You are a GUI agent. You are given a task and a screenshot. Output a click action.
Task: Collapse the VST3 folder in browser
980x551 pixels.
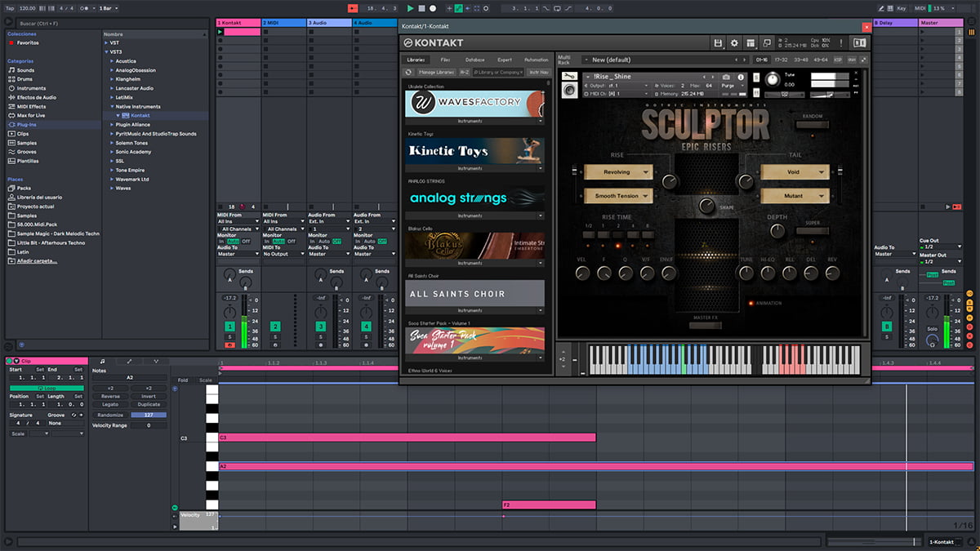click(x=107, y=51)
